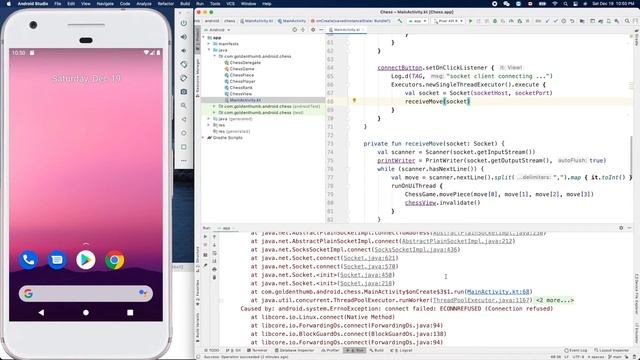This screenshot has width=640, height=360.
Task: Rotate emulator right with the second rotate icon
Action: [184, 78]
